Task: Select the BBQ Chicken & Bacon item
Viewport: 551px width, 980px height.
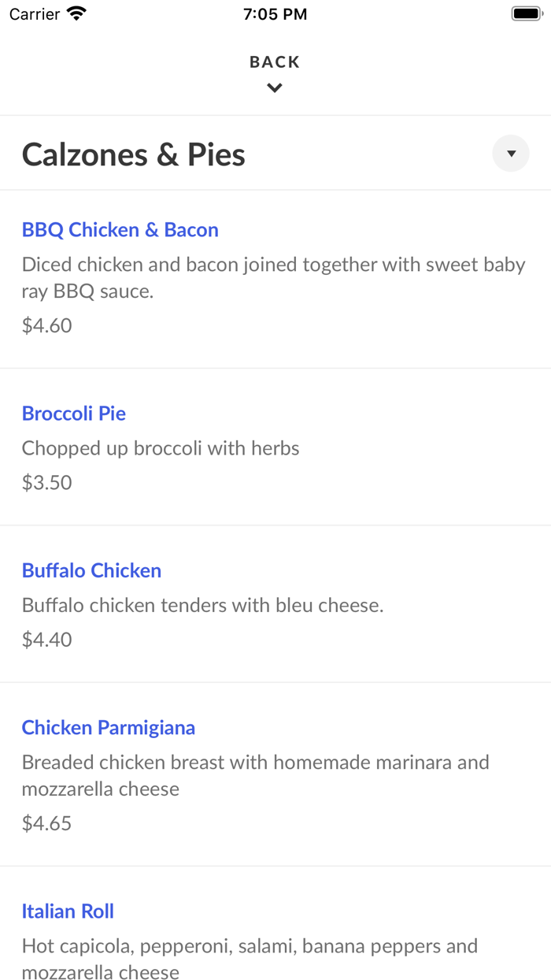Action: click(x=120, y=229)
